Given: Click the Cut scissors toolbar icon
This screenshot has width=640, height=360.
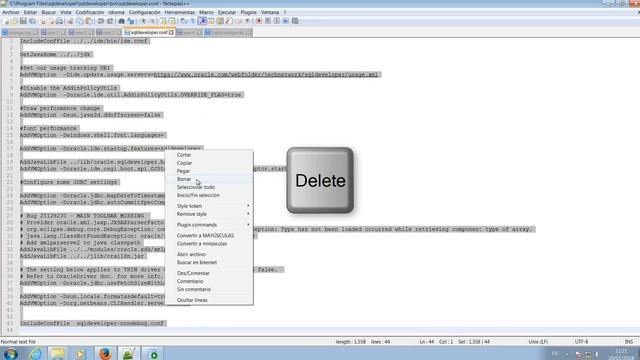Looking at the screenshot, I should tap(70, 21).
